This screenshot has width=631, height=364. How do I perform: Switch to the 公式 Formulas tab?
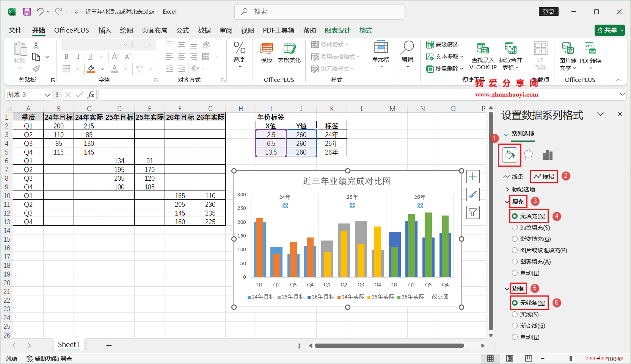pos(182,30)
